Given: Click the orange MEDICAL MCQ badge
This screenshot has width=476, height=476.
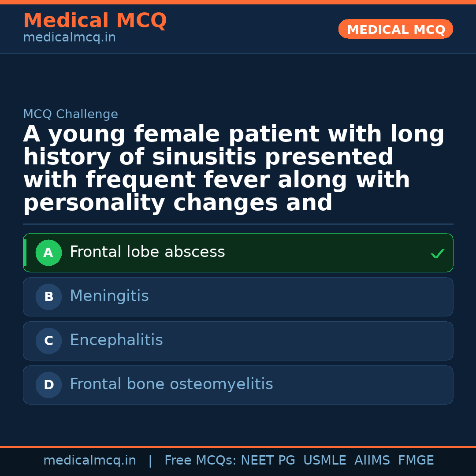Looking at the screenshot, I should point(396,30).
